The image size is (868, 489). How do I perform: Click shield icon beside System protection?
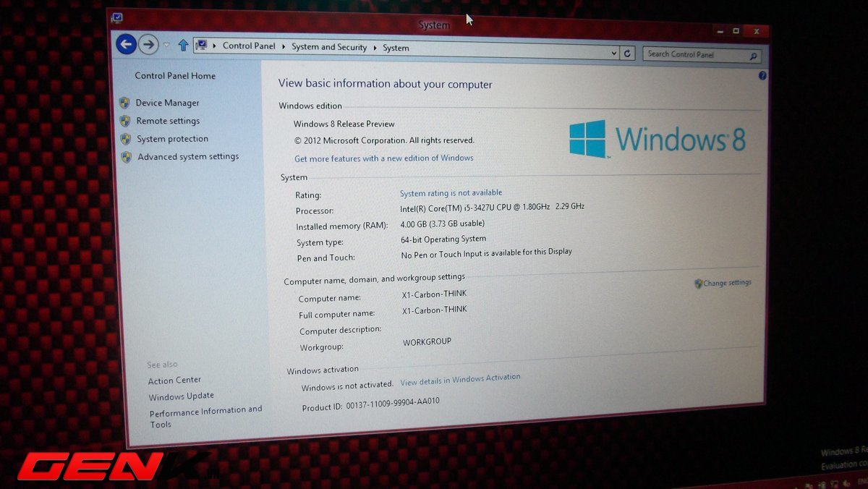126,139
